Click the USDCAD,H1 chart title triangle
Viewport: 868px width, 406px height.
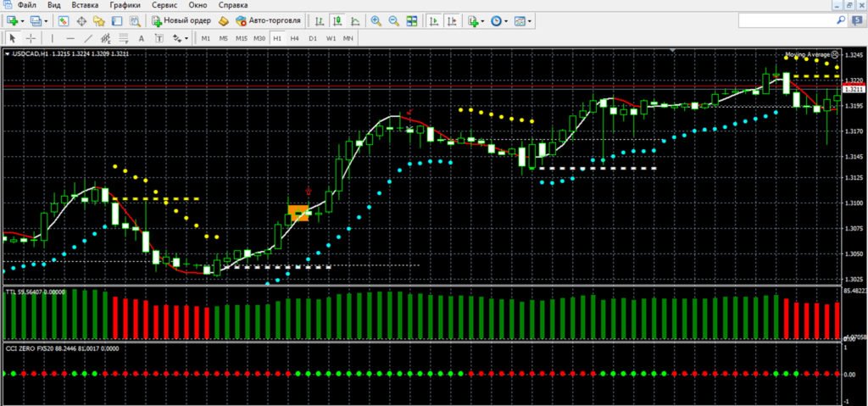tap(7, 54)
